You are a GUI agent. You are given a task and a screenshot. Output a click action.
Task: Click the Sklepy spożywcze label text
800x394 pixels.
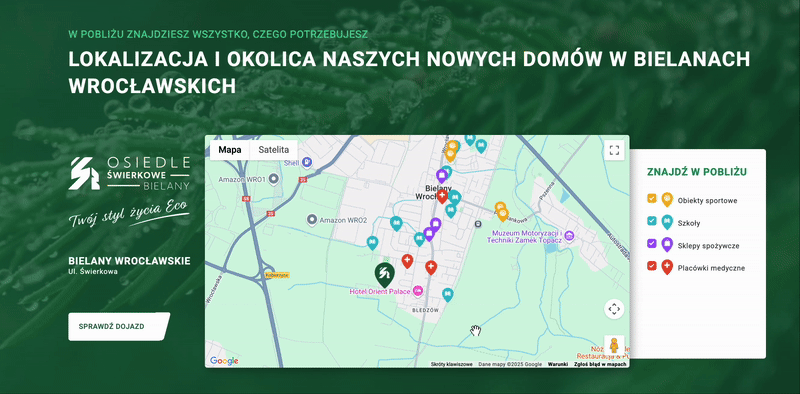pos(708,245)
